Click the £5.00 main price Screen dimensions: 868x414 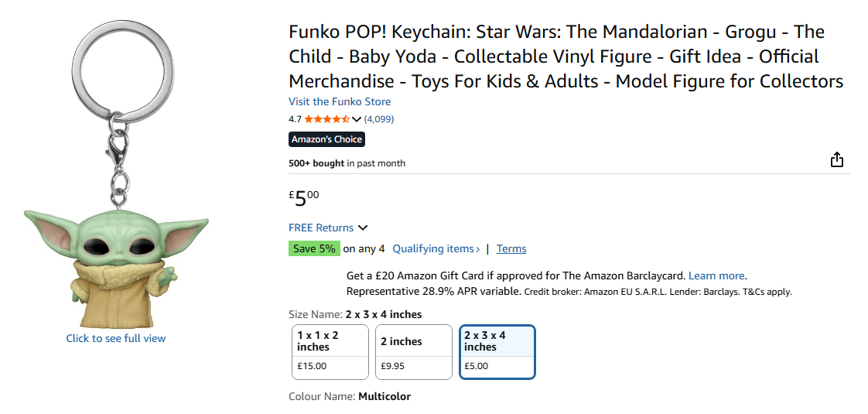tap(303, 198)
